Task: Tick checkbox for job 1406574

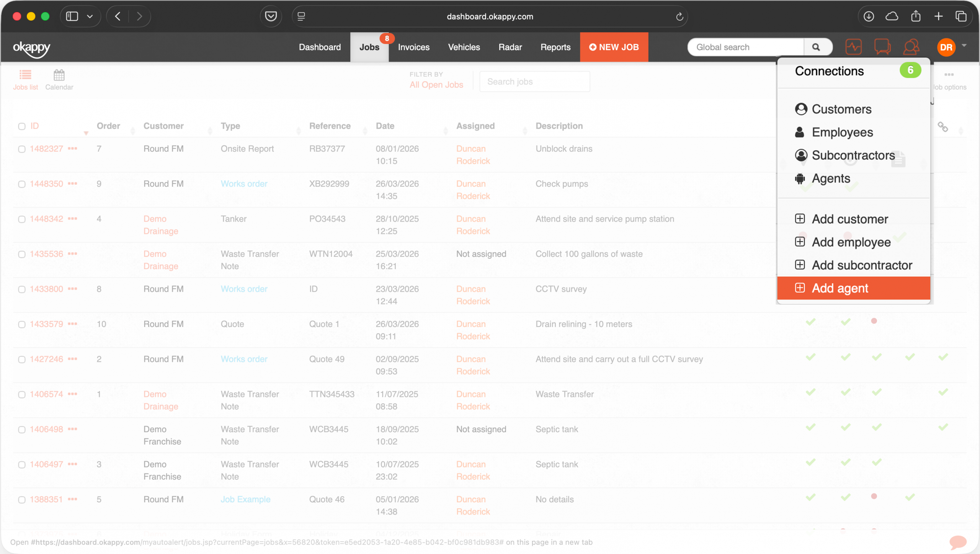Action: click(22, 395)
